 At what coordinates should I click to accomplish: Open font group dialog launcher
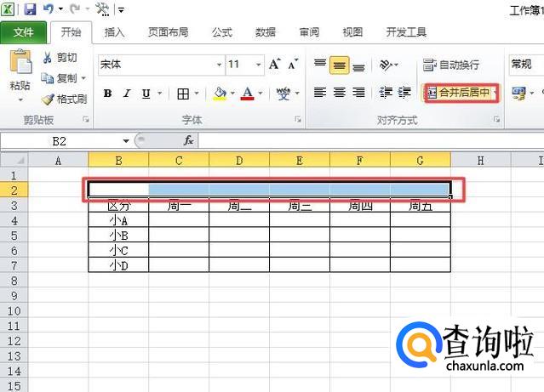pyautogui.click(x=298, y=120)
